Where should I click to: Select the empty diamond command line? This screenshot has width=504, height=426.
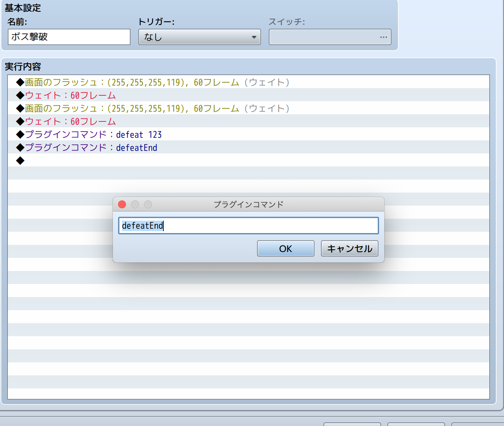tap(20, 161)
